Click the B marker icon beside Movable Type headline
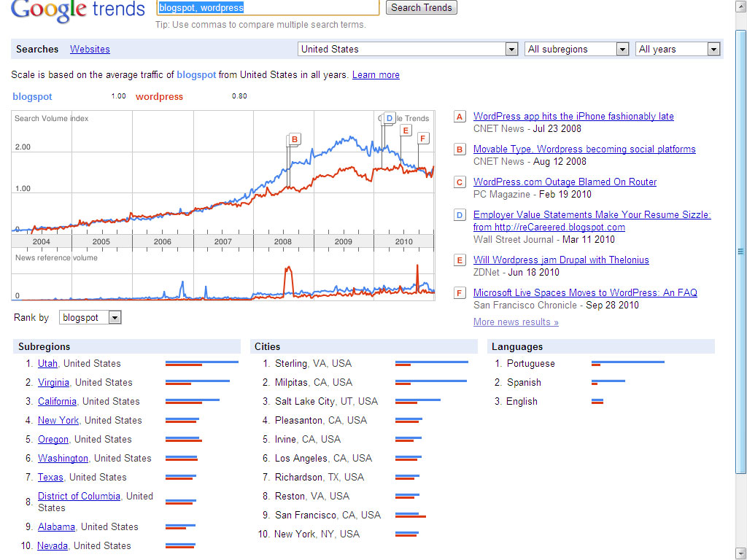The height and width of the screenshot is (560, 747). tap(460, 149)
